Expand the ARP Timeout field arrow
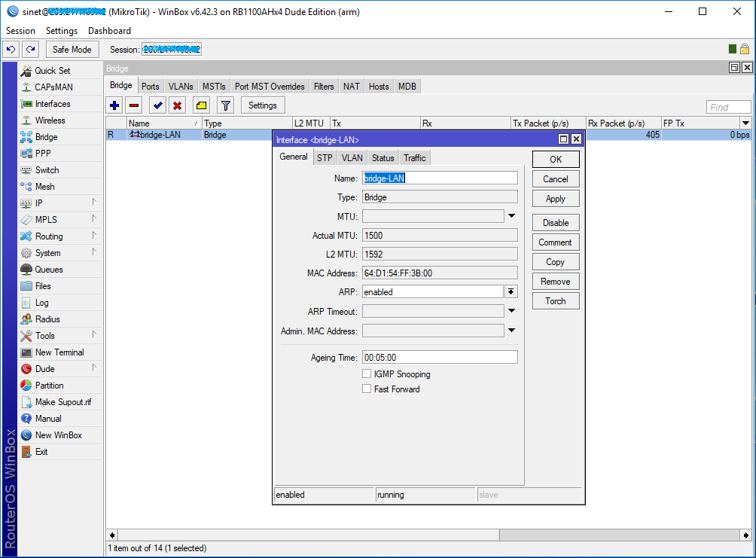This screenshot has height=558, width=756. 511,311
